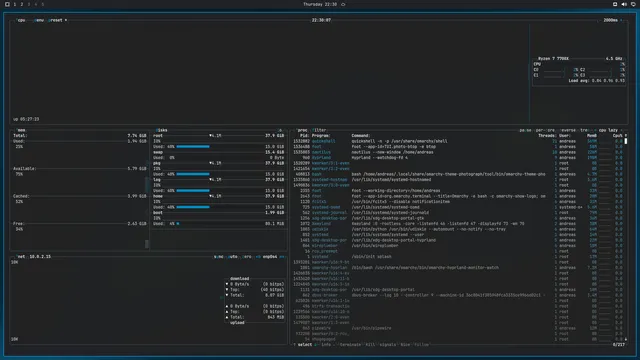Toggle net sync option
This screenshot has height=360, width=640.
[x=218, y=257]
